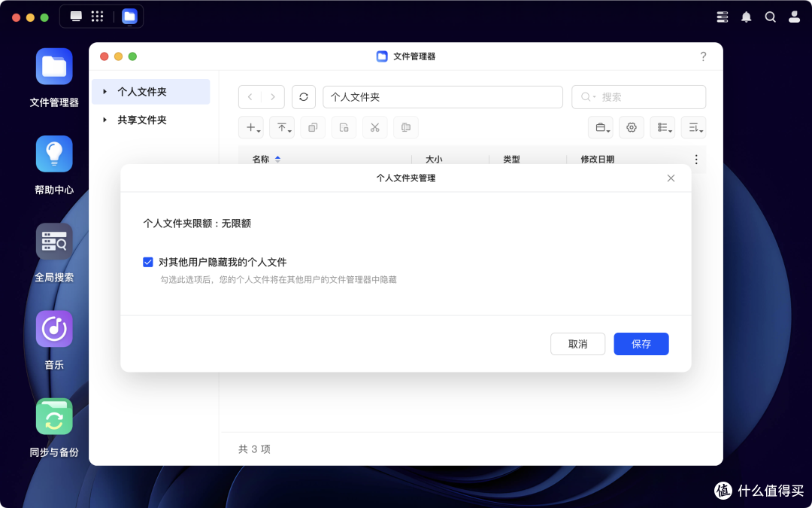The height and width of the screenshot is (508, 812).
Task: Open the new (+) dropdown
Action: tap(251, 127)
